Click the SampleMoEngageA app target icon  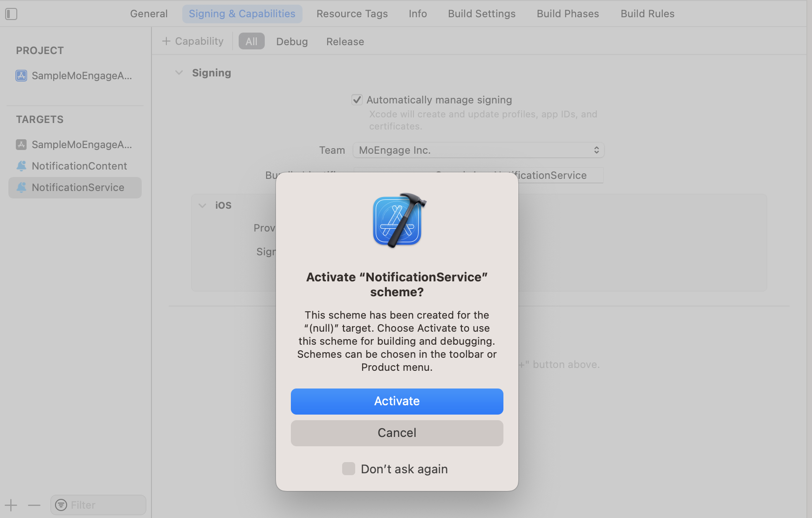[x=21, y=144]
